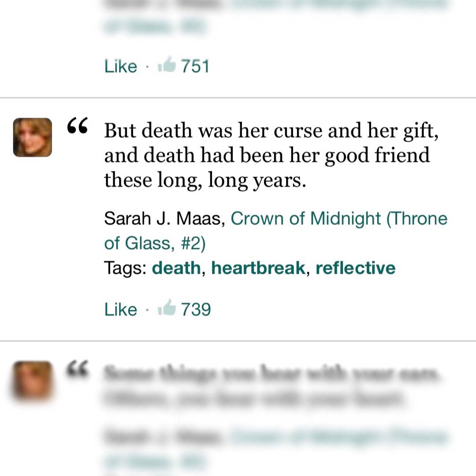Open the 751 likes count

[195, 66]
